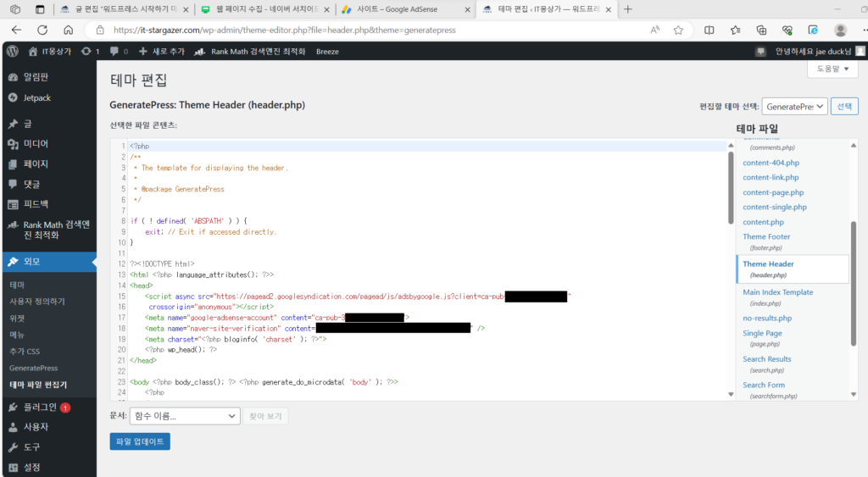Open Search Results file
The width and height of the screenshot is (868, 477).
point(766,364)
